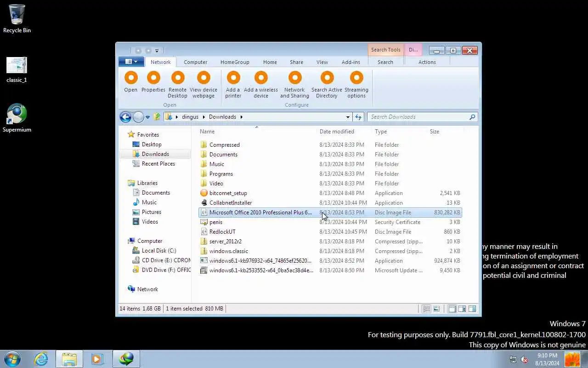The image size is (588, 368).
Task: Launch Internet Explorer from the taskbar
Action: coord(41,359)
